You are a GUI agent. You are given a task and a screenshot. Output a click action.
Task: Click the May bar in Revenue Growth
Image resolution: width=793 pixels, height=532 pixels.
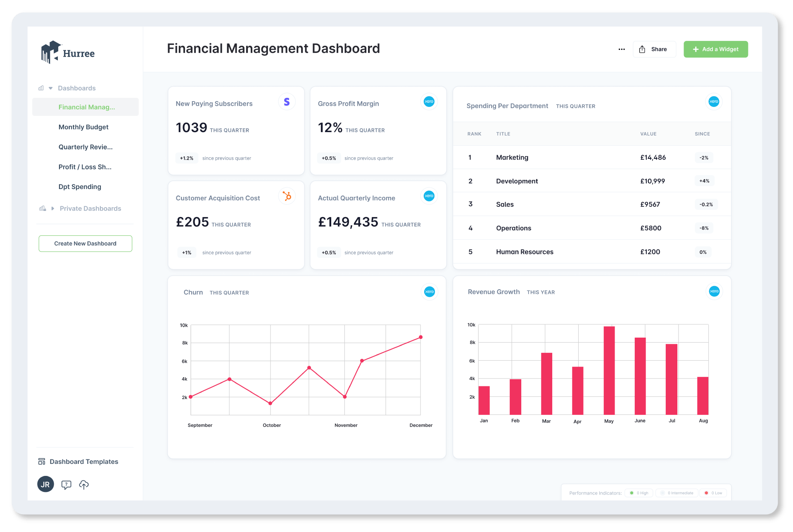point(609,370)
